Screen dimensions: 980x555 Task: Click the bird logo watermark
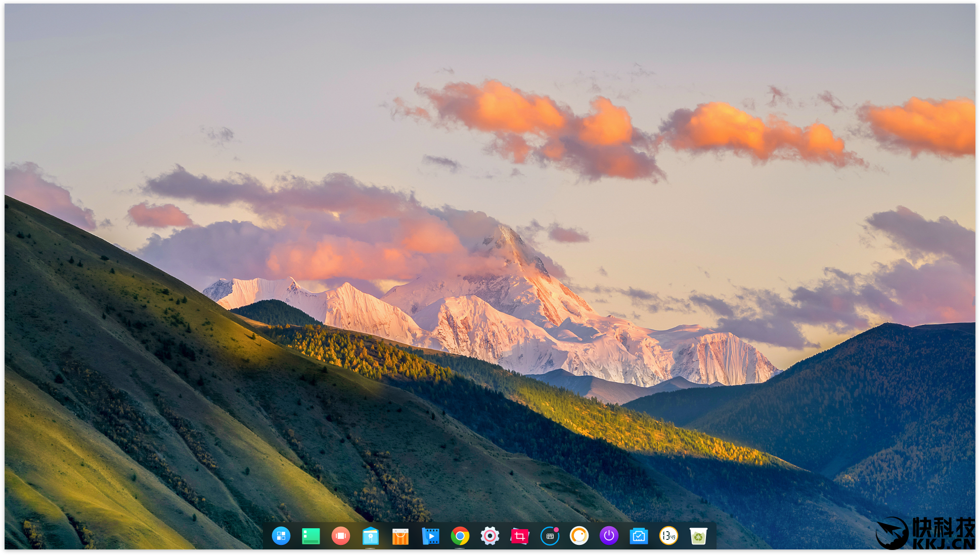893,534
